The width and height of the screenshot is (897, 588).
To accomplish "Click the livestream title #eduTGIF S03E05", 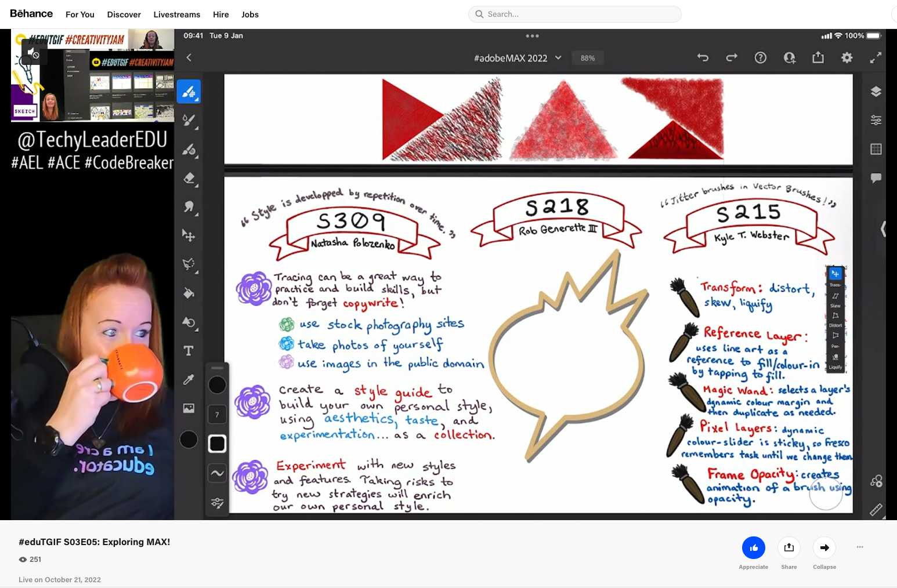I will [95, 542].
